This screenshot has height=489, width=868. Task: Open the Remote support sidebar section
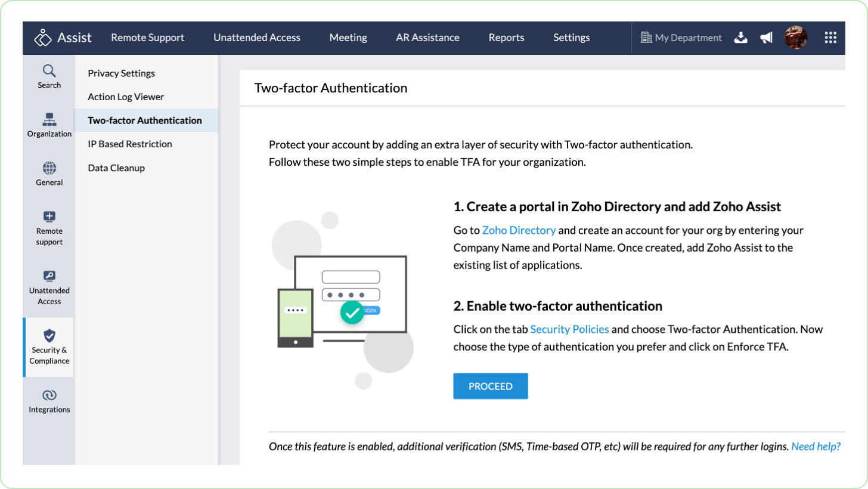[x=49, y=228]
